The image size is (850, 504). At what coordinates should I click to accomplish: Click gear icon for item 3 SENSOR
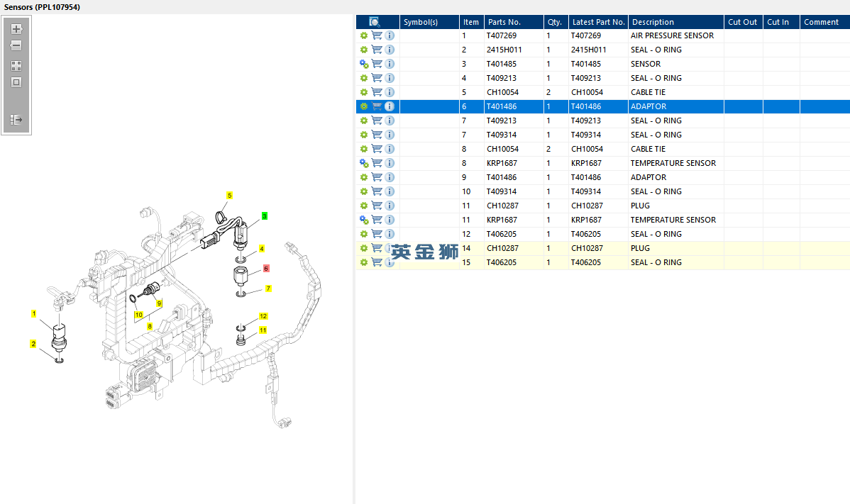[364, 64]
